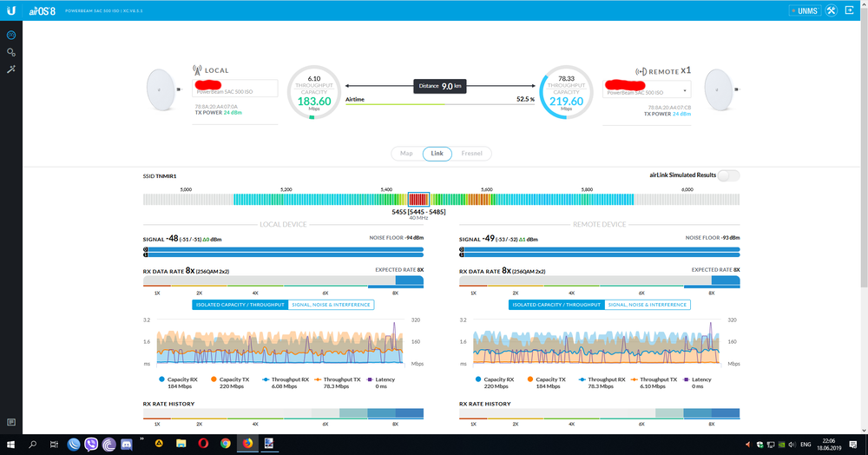
Task: Click the Ubiquiti logo in top-left corner
Action: [x=11, y=10]
